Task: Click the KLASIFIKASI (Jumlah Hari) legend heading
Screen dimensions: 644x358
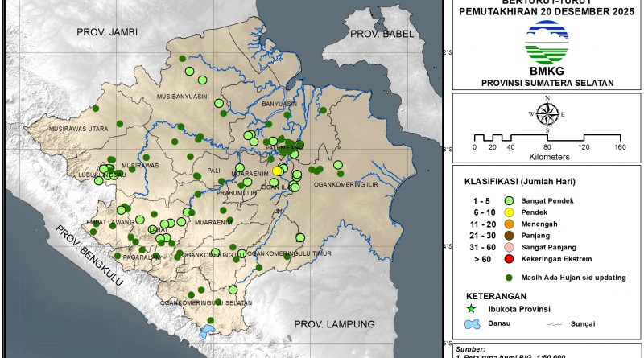Action: point(524,180)
